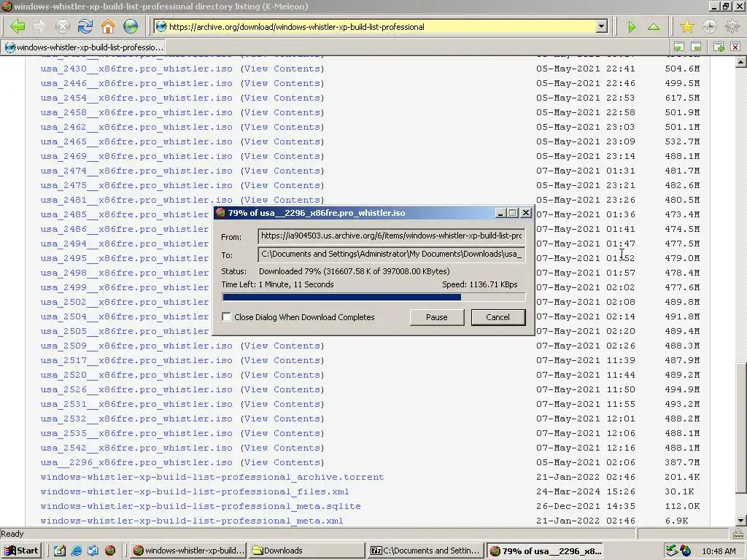
Task: Click the From URL field in download dialog
Action: click(392, 236)
